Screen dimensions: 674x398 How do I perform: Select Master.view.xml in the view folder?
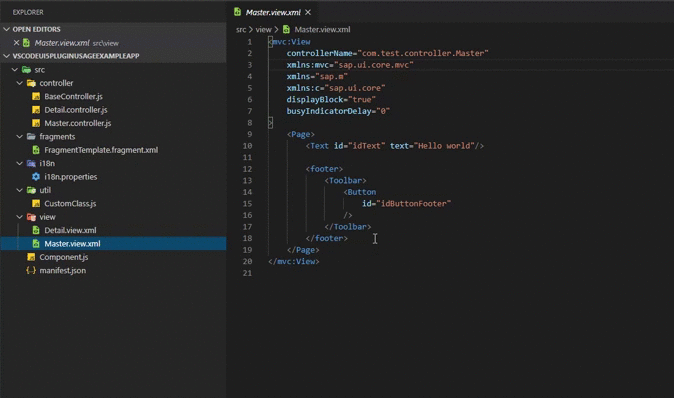(72, 244)
